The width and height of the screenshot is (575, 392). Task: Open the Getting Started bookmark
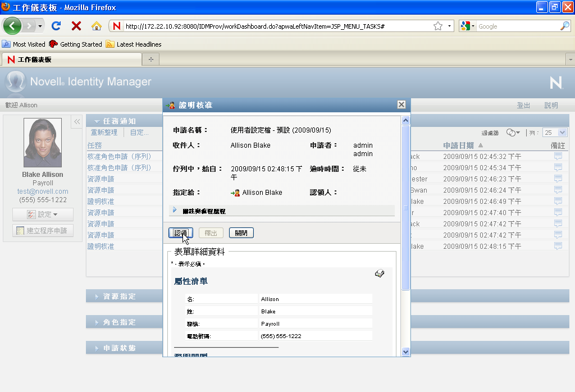point(76,44)
